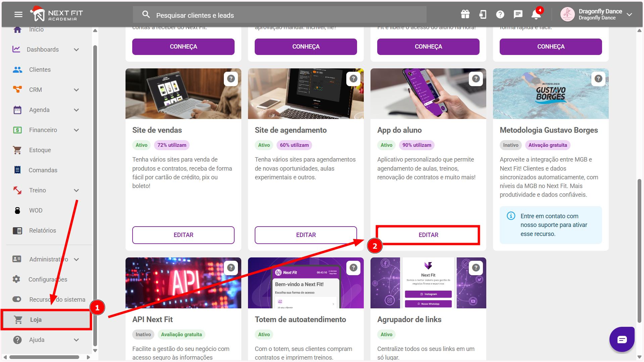
Task: Open the floating chat support button
Action: 622,339
